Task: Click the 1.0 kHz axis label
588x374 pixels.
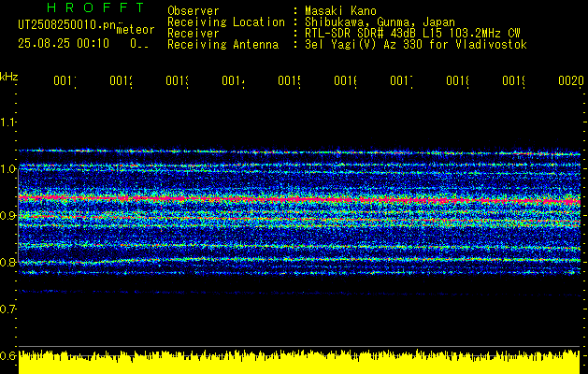Action: 7,169
